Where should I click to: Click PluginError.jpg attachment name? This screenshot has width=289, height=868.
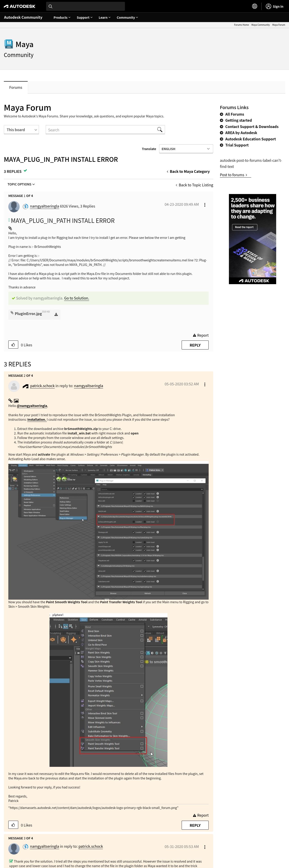[x=28, y=314]
